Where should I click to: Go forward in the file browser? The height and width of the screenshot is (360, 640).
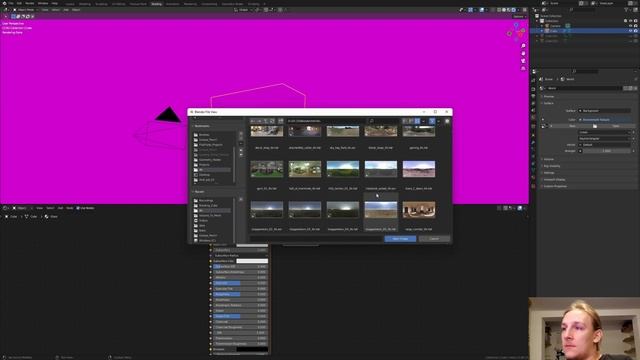259,121
